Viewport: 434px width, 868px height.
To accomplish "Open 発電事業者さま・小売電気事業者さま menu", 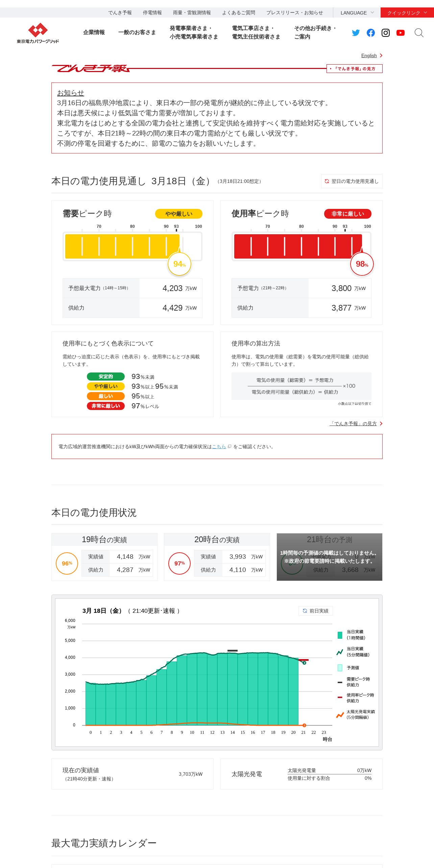I will pos(194,32).
